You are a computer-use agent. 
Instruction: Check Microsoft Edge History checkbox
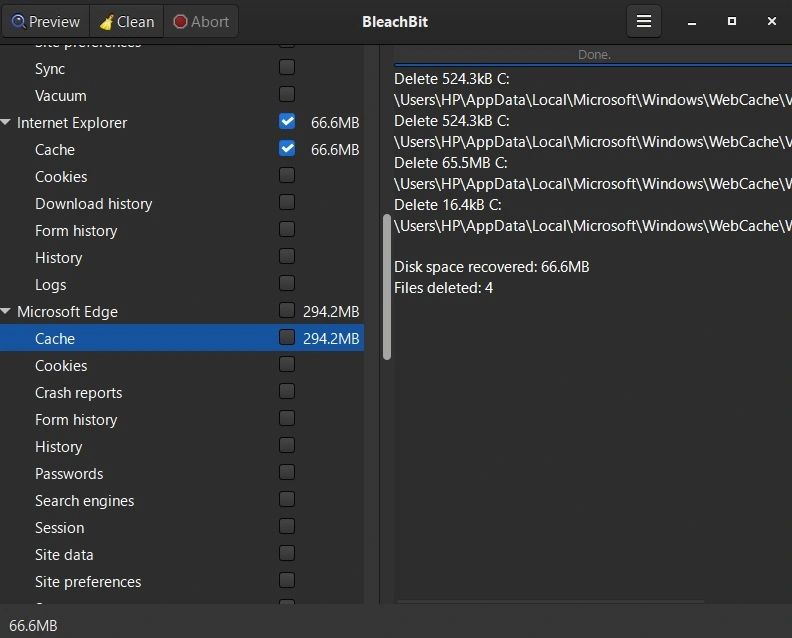pyautogui.click(x=287, y=445)
